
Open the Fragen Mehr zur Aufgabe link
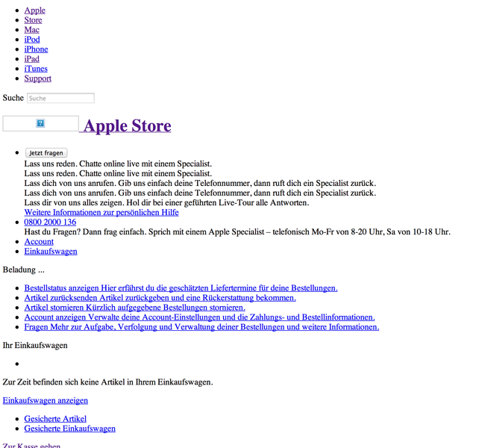(201, 328)
